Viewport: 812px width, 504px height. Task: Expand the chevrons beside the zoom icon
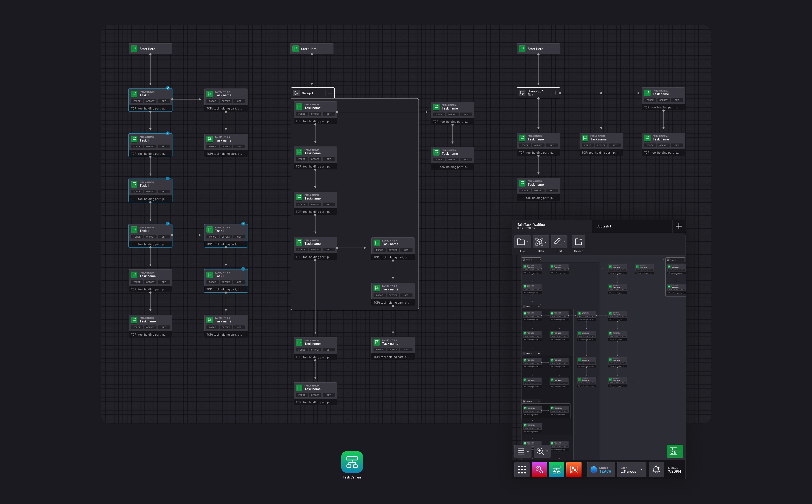[x=547, y=451]
